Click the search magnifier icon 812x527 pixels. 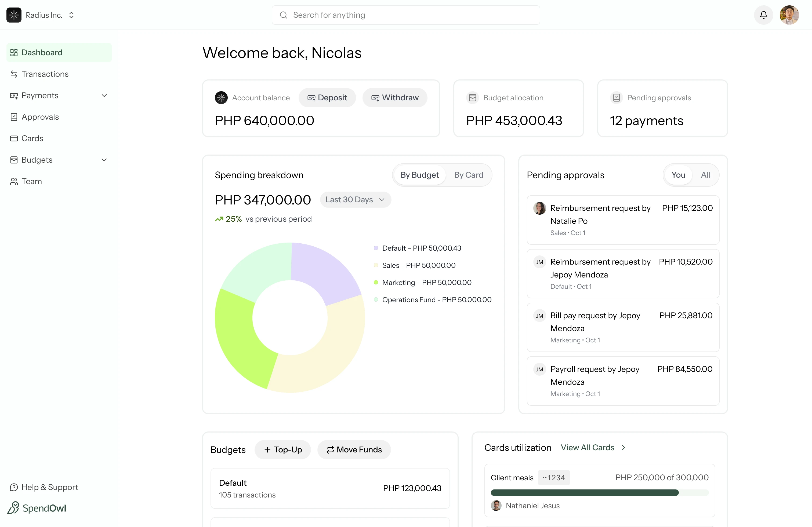pos(283,15)
